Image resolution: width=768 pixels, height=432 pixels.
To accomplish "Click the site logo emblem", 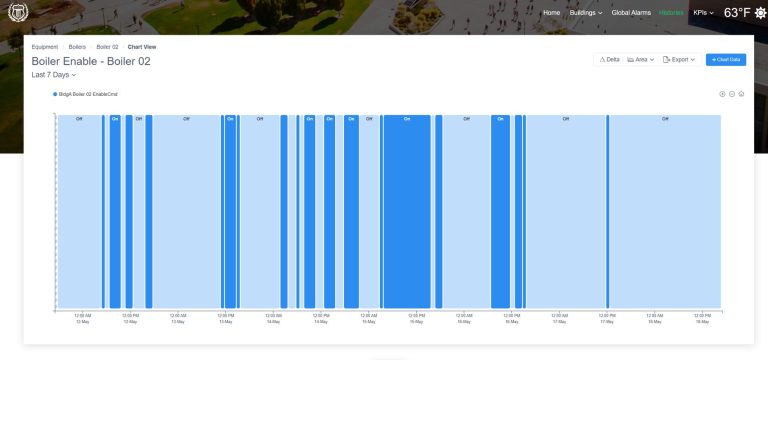I will click(x=18, y=12).
